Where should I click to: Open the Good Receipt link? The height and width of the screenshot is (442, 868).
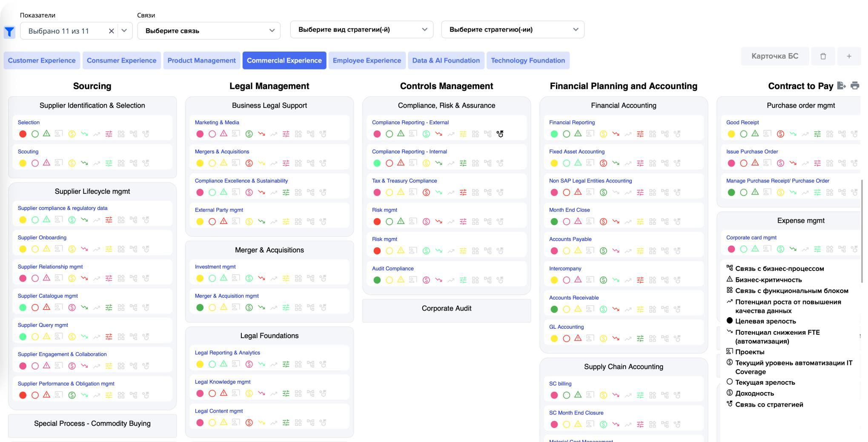click(x=742, y=123)
